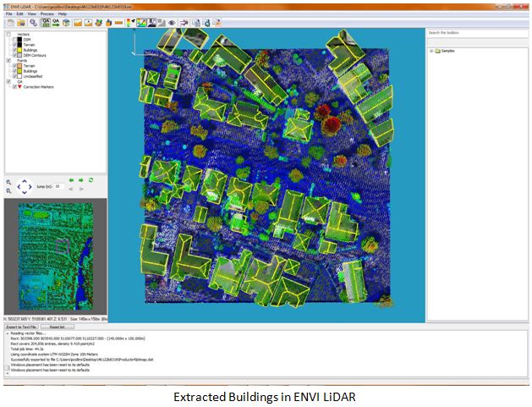532x407 pixels.
Task: Click the zoom in magnifier in navigation panel
Action: tap(8, 181)
